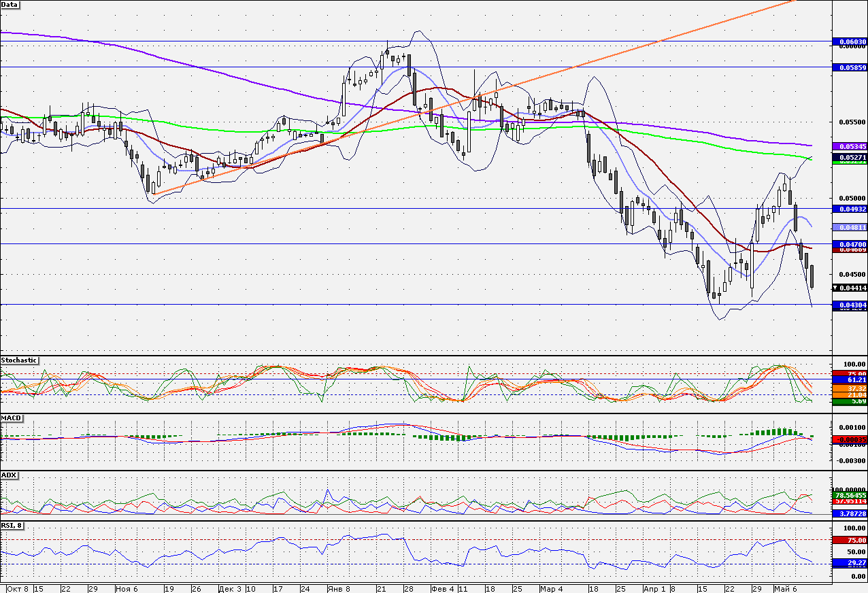Screen dimensions: 868x593
Task: Click the red -0.00035 MACD value tag
Action: tap(848, 440)
